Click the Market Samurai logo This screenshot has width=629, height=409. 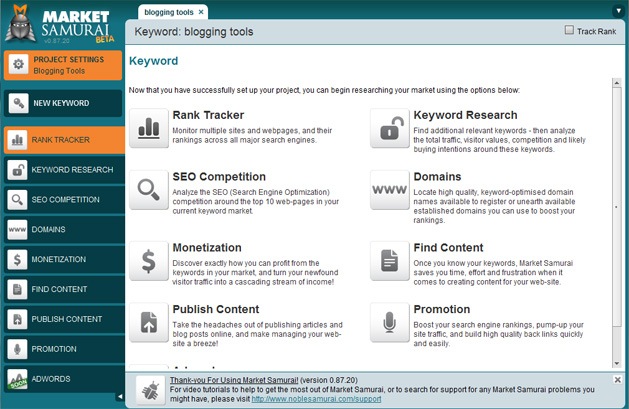click(59, 24)
